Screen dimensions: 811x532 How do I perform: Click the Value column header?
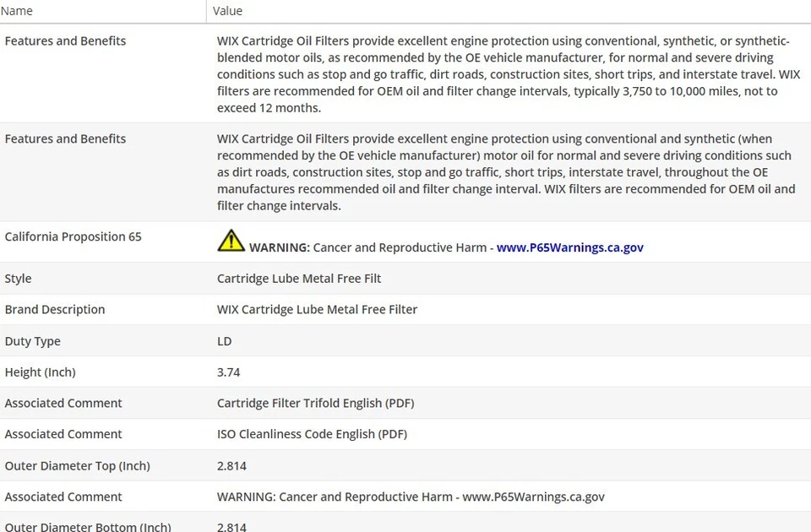point(227,11)
